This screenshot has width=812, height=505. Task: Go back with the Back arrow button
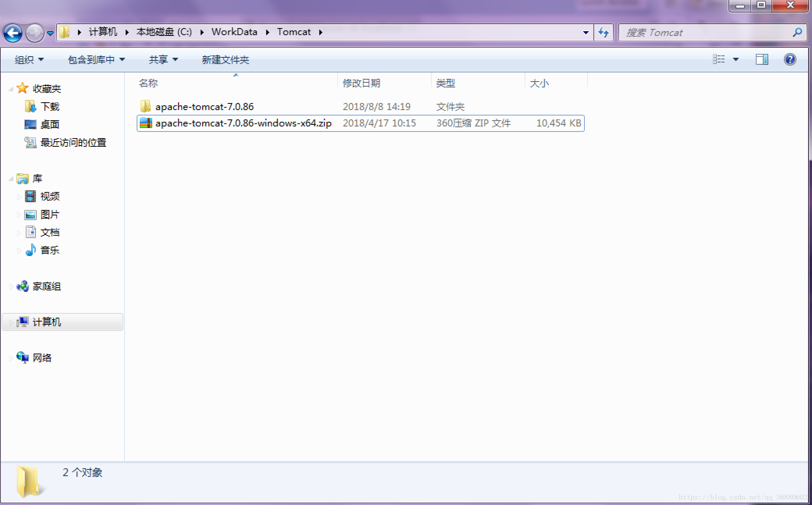pos(13,33)
